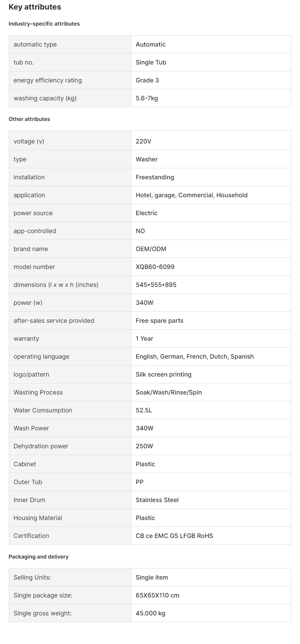Select the 65X65X110 cm package size
Image resolution: width=300 pixels, height=644 pixels.
click(x=158, y=595)
